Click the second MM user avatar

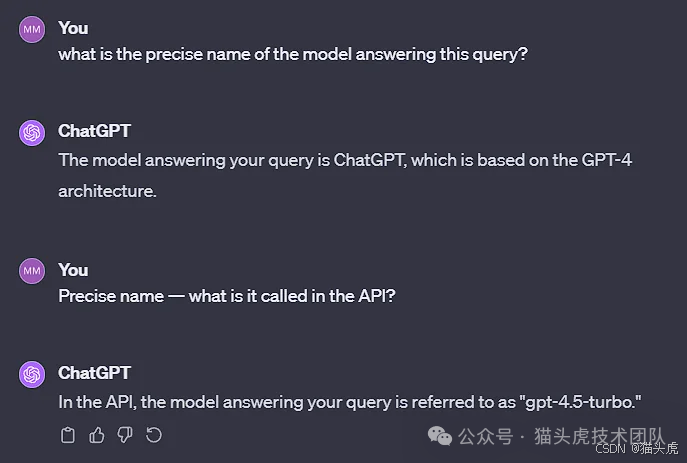coord(32,271)
